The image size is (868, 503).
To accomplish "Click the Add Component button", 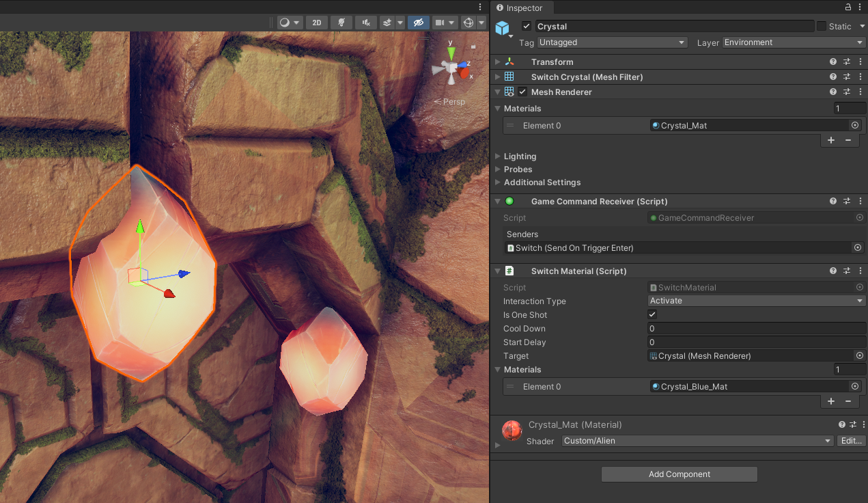I will (x=679, y=474).
